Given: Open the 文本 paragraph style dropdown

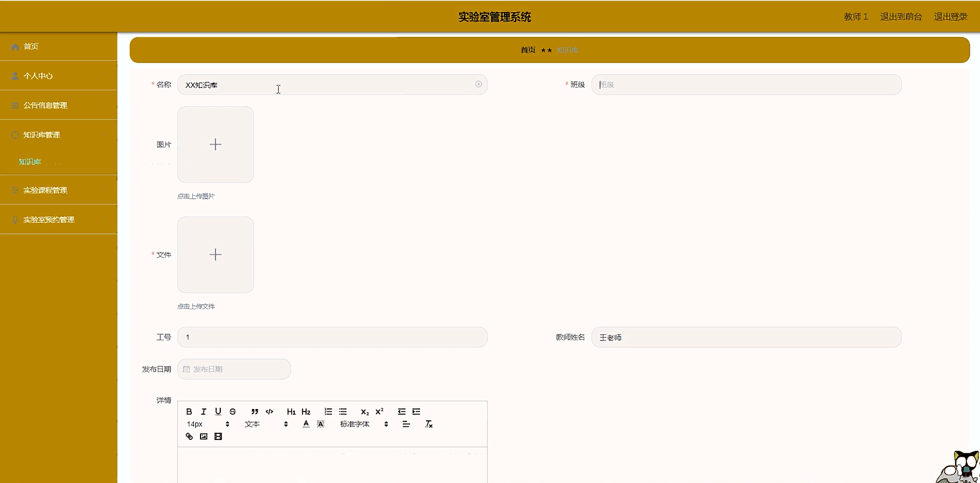Looking at the screenshot, I should pyautogui.click(x=266, y=424).
